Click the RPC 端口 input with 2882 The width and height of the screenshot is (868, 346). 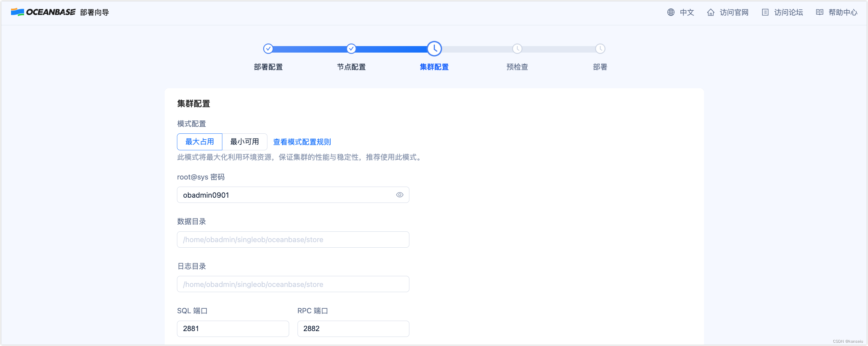pyautogui.click(x=353, y=328)
